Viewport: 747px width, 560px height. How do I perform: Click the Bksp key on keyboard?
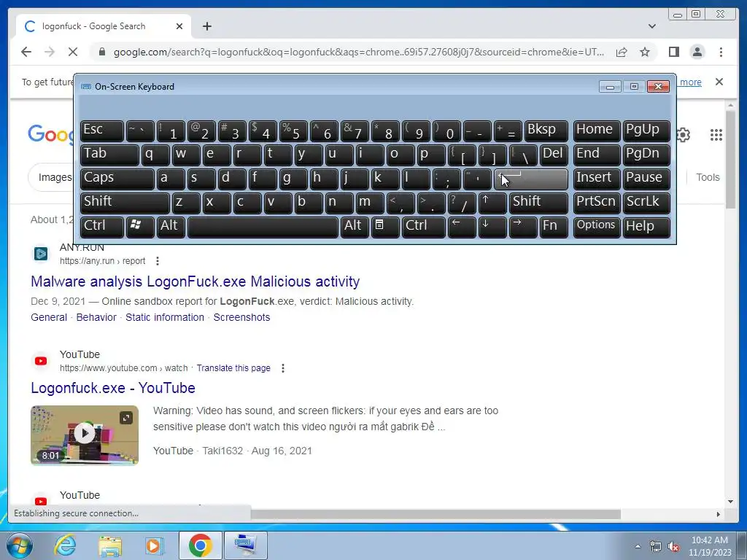pos(546,131)
